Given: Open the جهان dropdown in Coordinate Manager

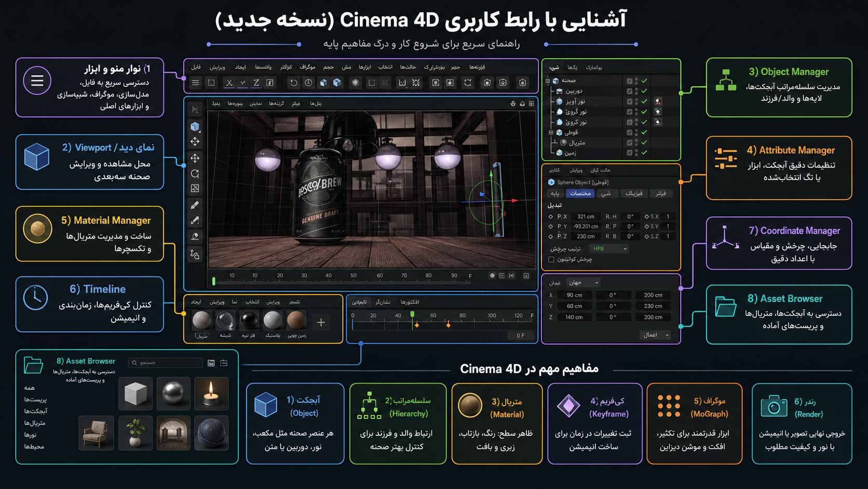Looking at the screenshot, I should pyautogui.click(x=584, y=283).
